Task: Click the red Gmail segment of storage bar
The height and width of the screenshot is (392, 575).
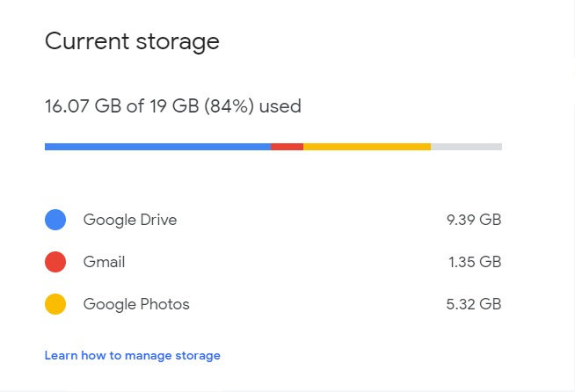Action: coord(287,147)
